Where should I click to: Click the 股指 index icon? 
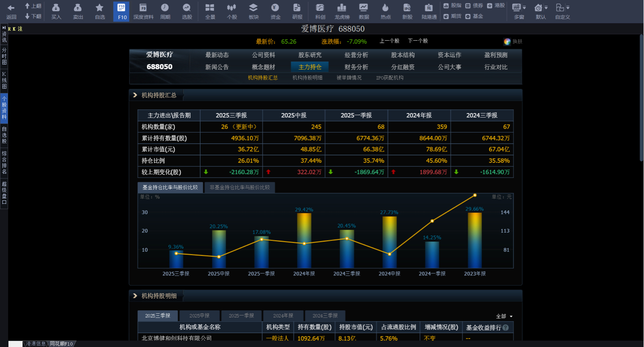coord(446,5)
